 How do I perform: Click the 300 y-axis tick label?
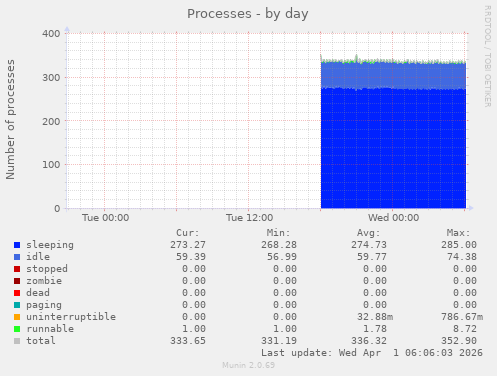pyautogui.click(x=51, y=78)
